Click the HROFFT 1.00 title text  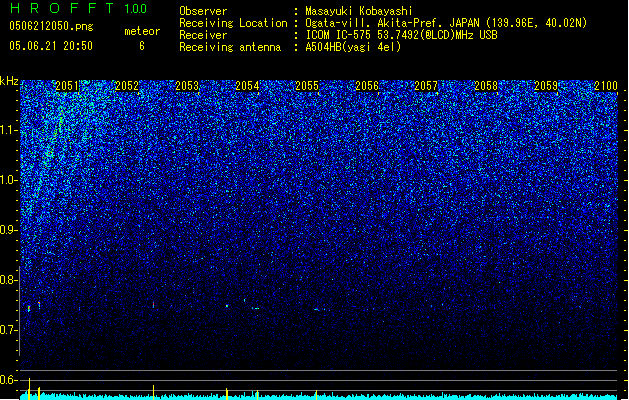(78, 8)
